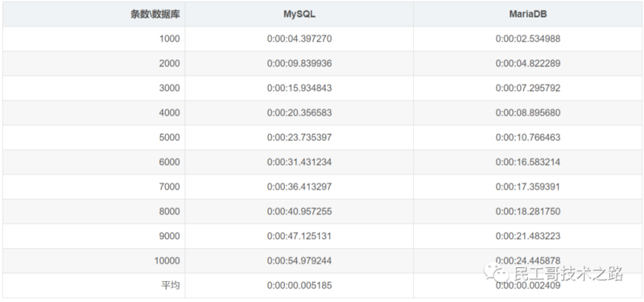
Task: Click MariaDB value 0:00:21.483223
Action: click(528, 236)
